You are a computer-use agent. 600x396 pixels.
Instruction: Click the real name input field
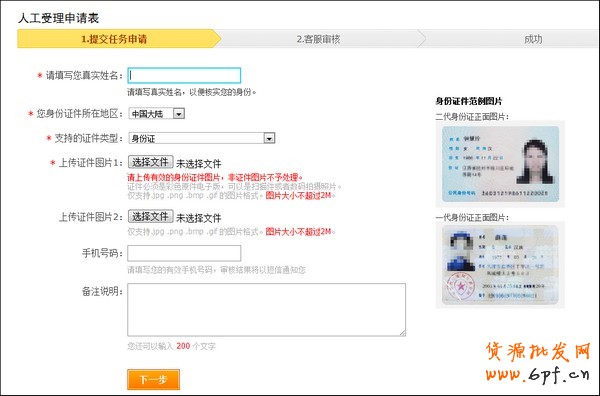[184, 75]
